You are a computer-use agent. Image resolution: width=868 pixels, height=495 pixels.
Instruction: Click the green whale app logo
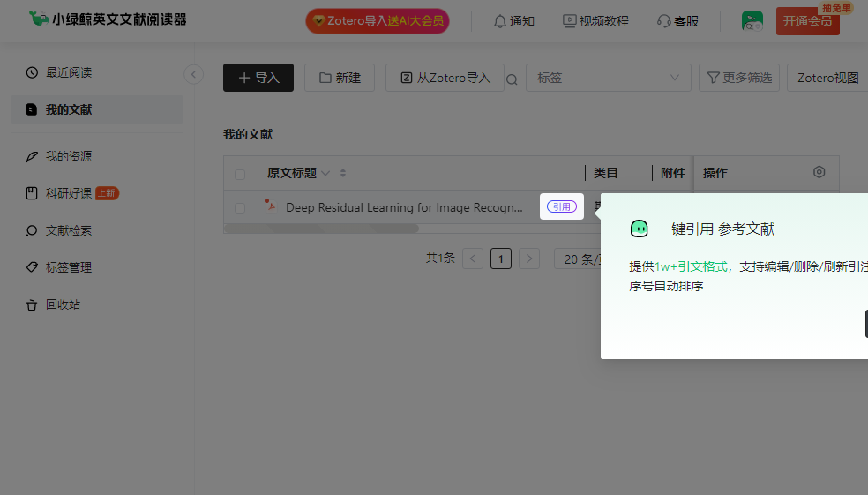38,19
